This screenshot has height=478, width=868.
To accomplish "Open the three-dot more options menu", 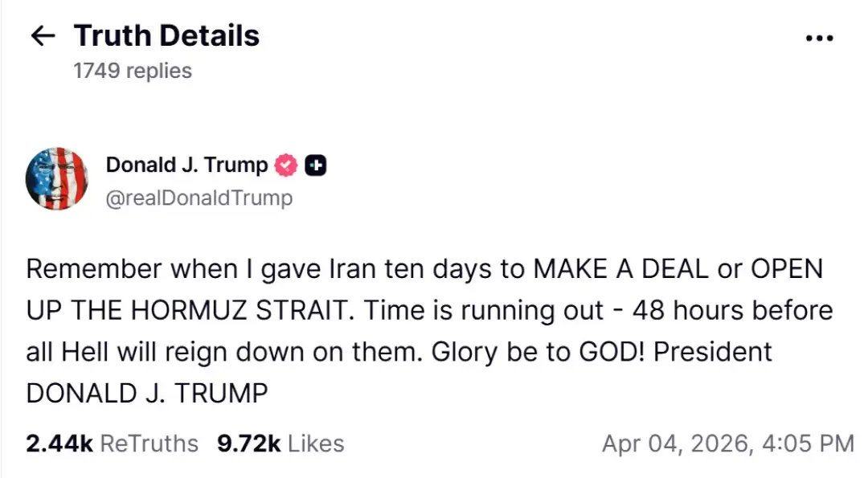I will point(818,38).
